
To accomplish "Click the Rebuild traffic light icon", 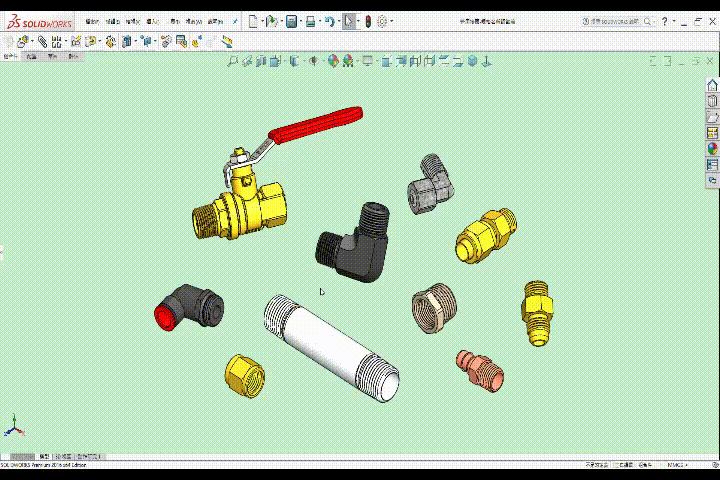I will click(x=367, y=21).
